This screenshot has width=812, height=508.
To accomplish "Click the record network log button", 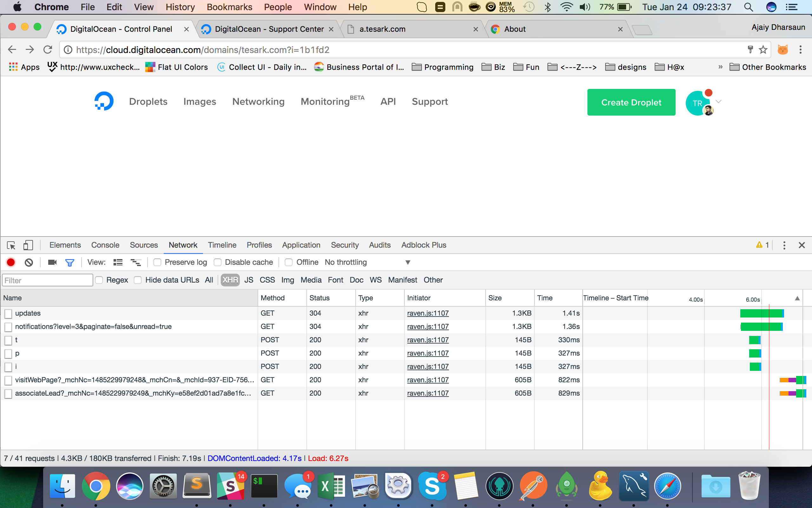I will pyautogui.click(x=11, y=262).
